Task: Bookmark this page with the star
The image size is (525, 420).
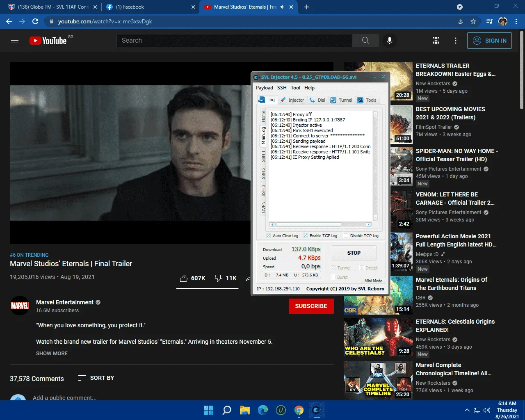Action: click(473, 21)
